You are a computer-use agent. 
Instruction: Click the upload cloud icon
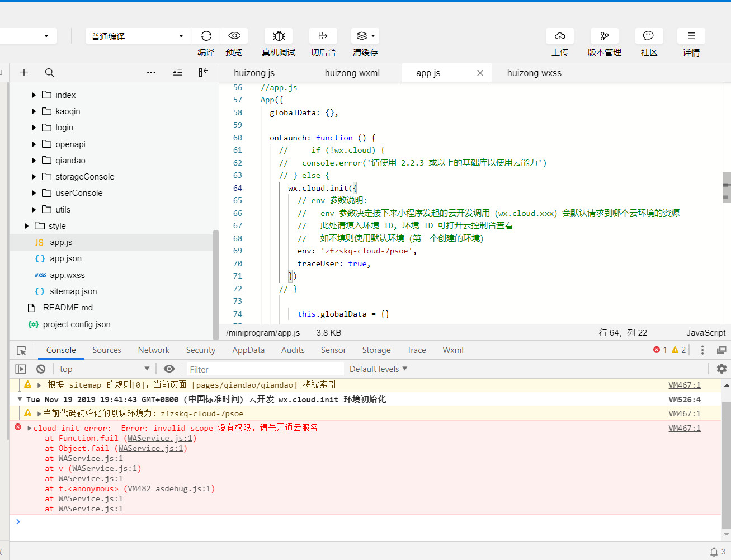click(x=560, y=36)
